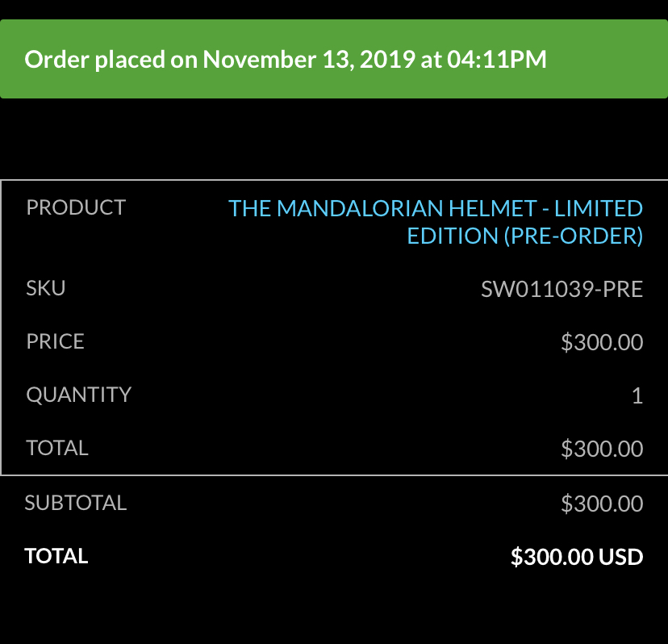
Task: Click the 'November 13, 2019' date text
Action: click(309, 59)
